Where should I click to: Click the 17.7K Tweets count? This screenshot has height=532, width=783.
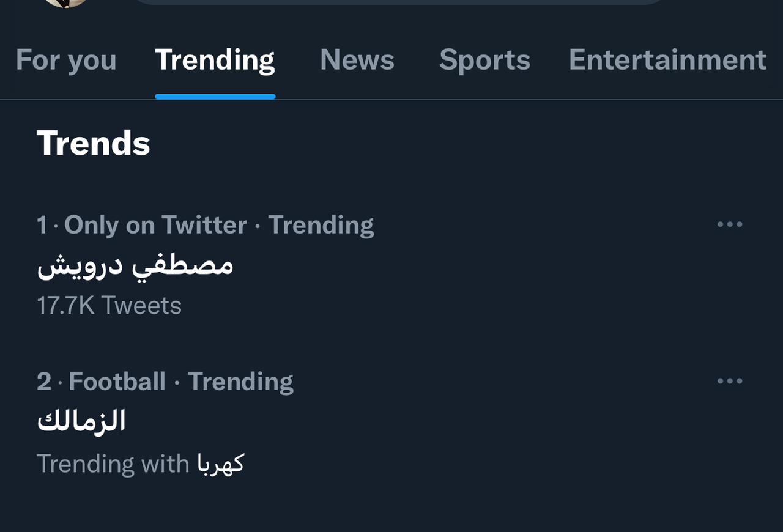(109, 305)
